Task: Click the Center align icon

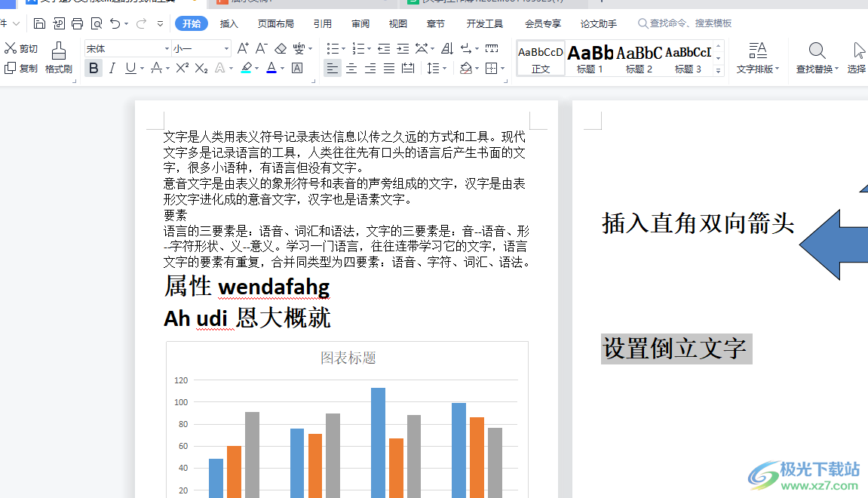Action: [x=351, y=68]
